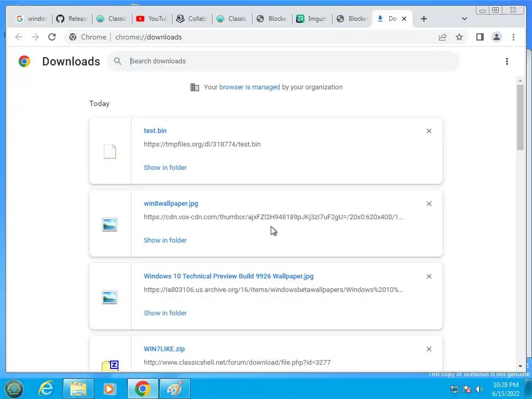This screenshot has height=399, width=532.
Task: Remove win8wallpaper.jpg from the list
Action: [429, 204]
